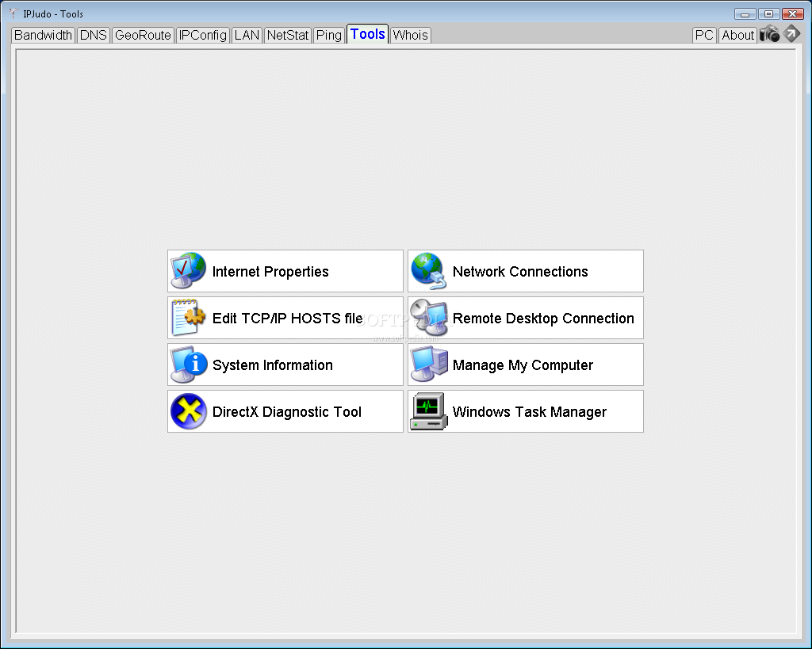Click the notepad icon for HOSTS file
The height and width of the screenshot is (649, 812).
click(189, 317)
